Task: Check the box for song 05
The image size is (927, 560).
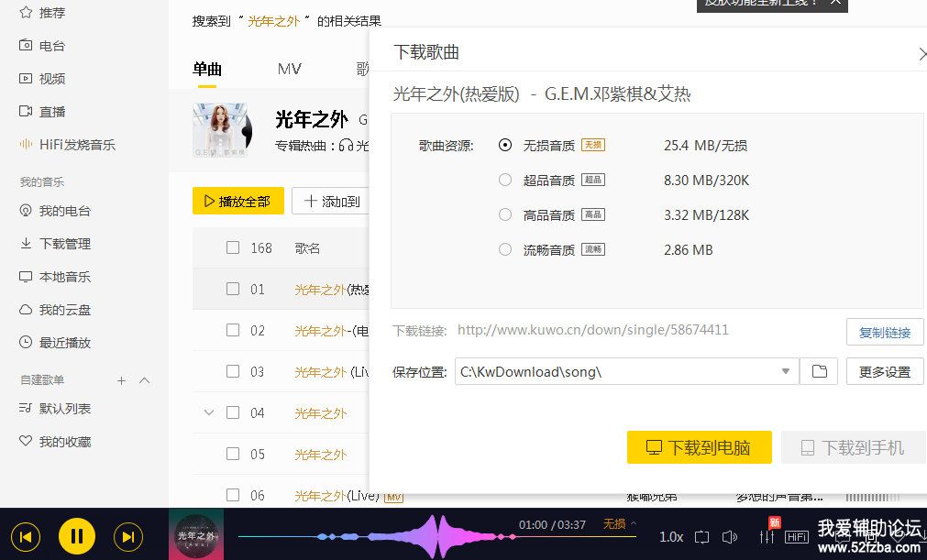Action: click(233, 454)
